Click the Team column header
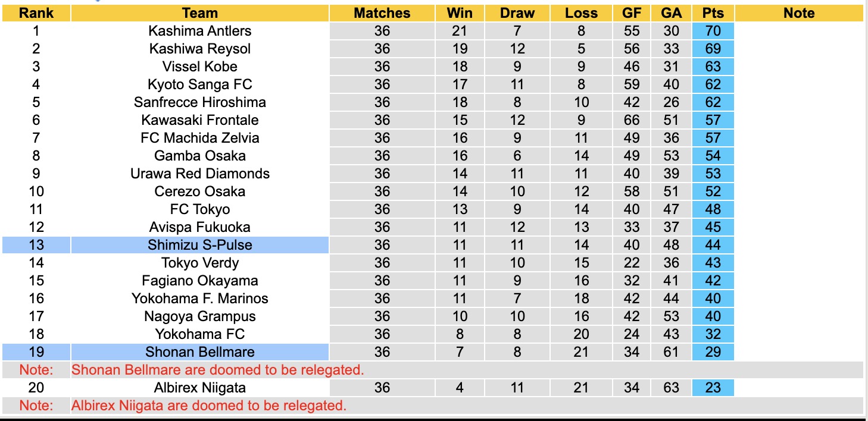 pos(200,13)
